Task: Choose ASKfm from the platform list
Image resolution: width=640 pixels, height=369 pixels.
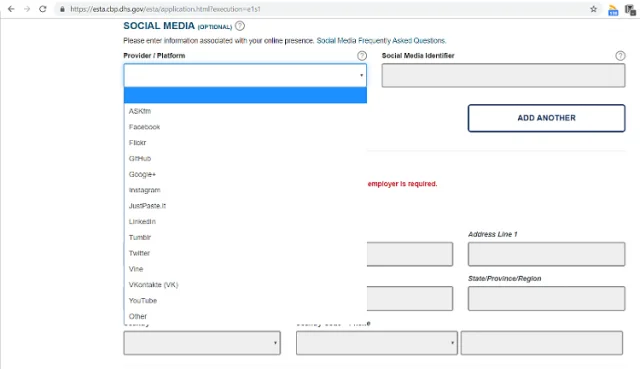Action: (x=245, y=111)
